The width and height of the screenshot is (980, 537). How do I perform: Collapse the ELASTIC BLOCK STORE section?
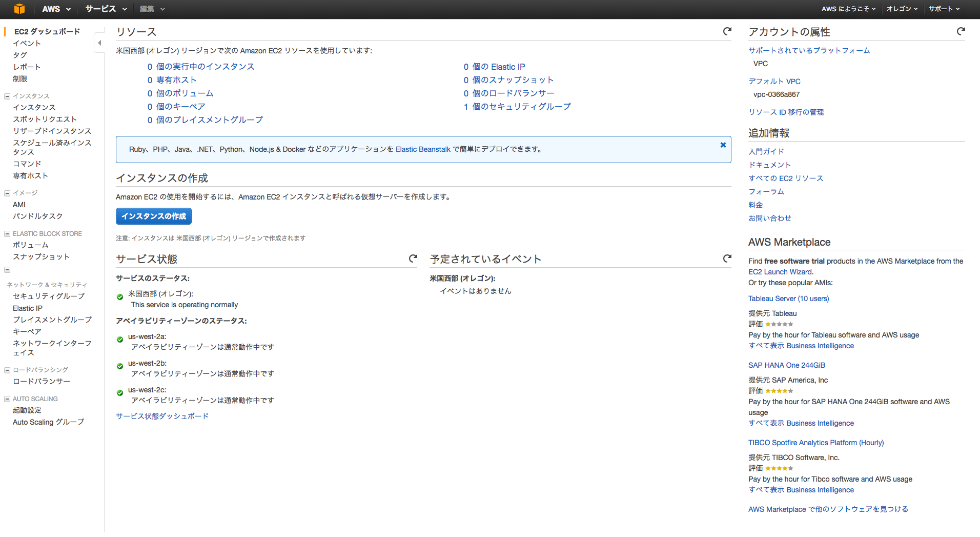click(x=7, y=233)
